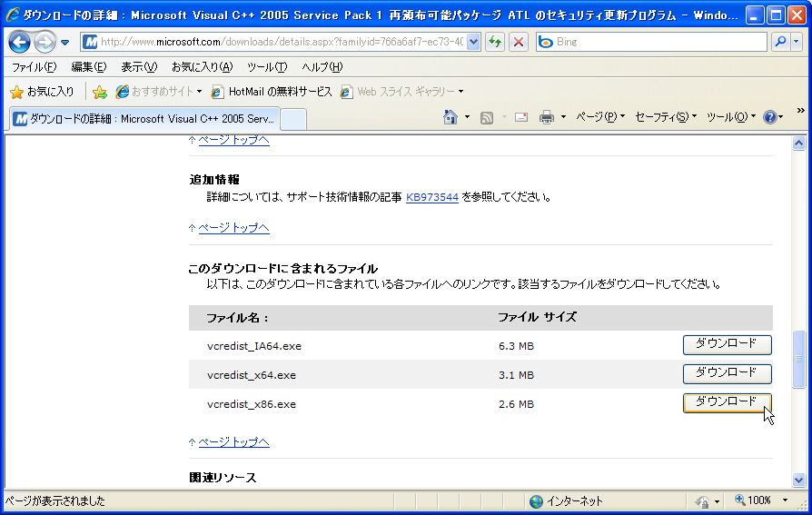Click the 3.1 MB file size
The width and height of the screenshot is (812, 515).
[516, 375]
